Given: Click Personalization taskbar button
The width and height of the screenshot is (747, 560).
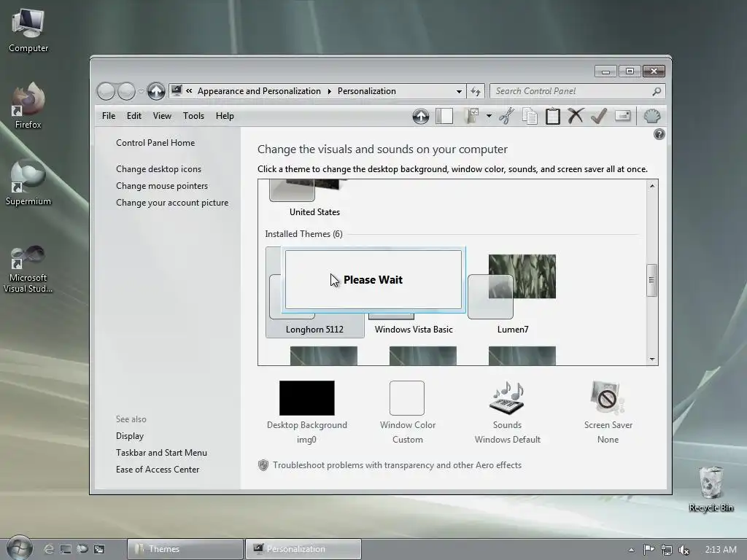Looking at the screenshot, I should point(303,549).
